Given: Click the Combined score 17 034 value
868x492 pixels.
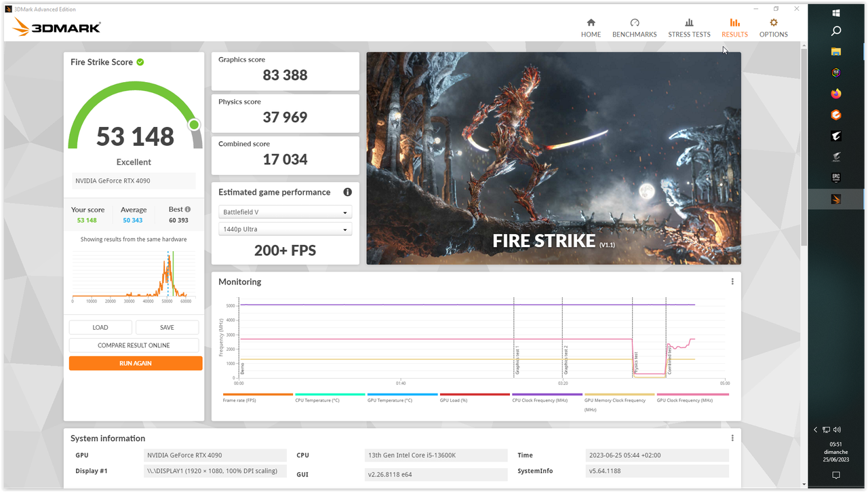Looking at the screenshot, I should (285, 159).
